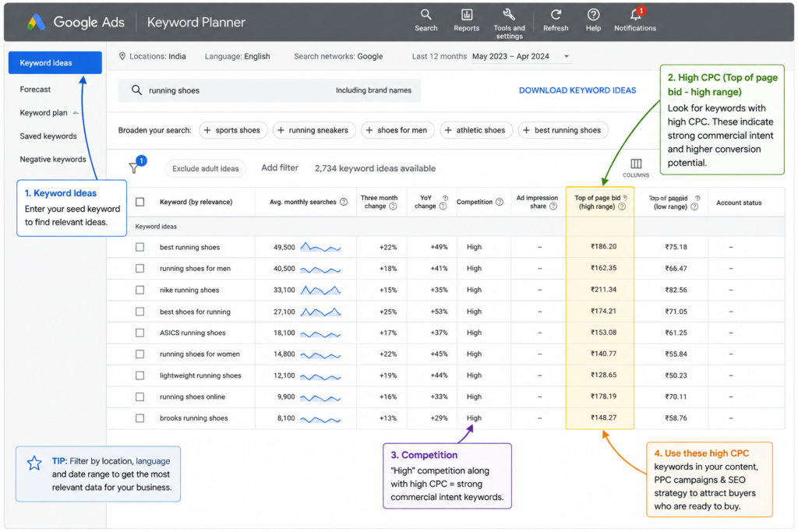Open the Search tool in the header
This screenshot has width=798, height=532.
click(x=426, y=15)
